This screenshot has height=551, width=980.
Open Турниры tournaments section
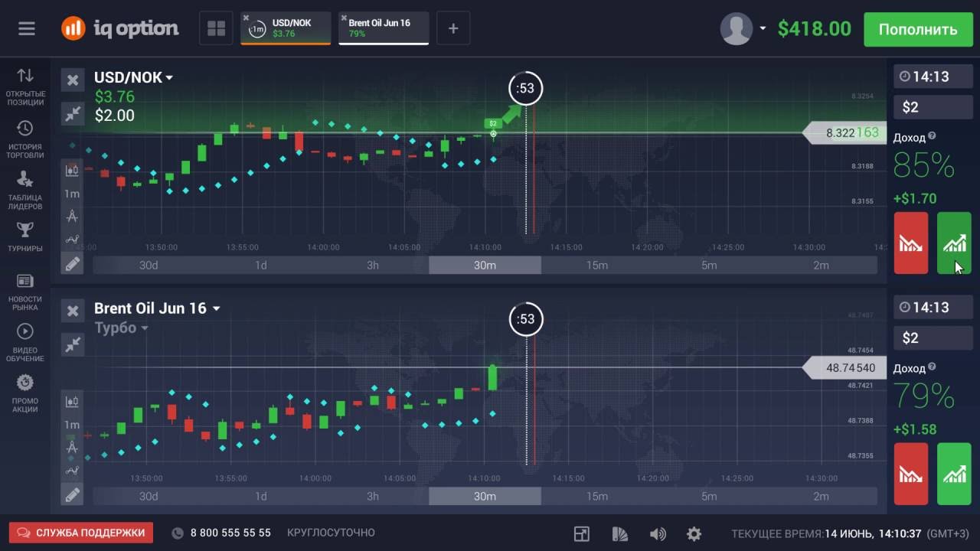[25, 236]
